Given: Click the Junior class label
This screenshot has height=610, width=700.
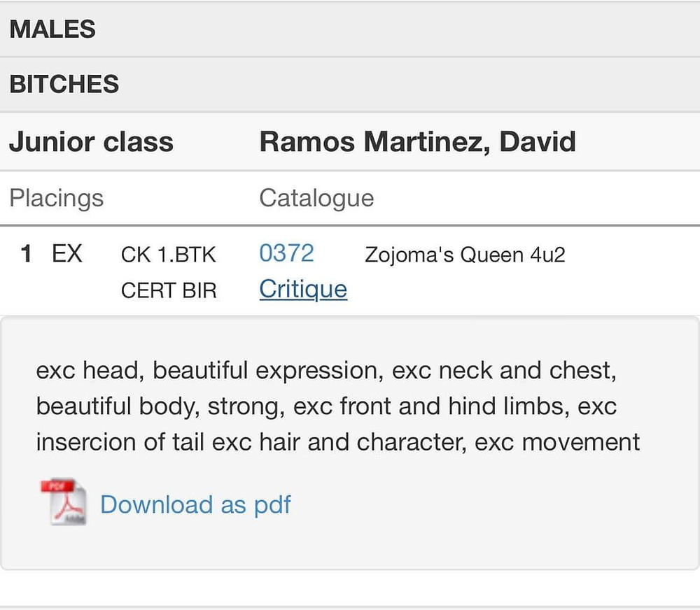Looking at the screenshot, I should pos(91,142).
